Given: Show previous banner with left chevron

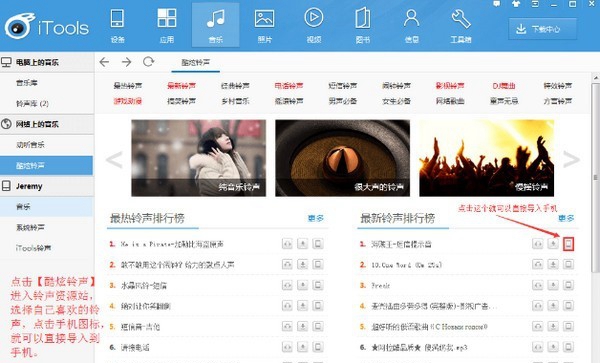Looking at the screenshot, I should pos(114,159).
